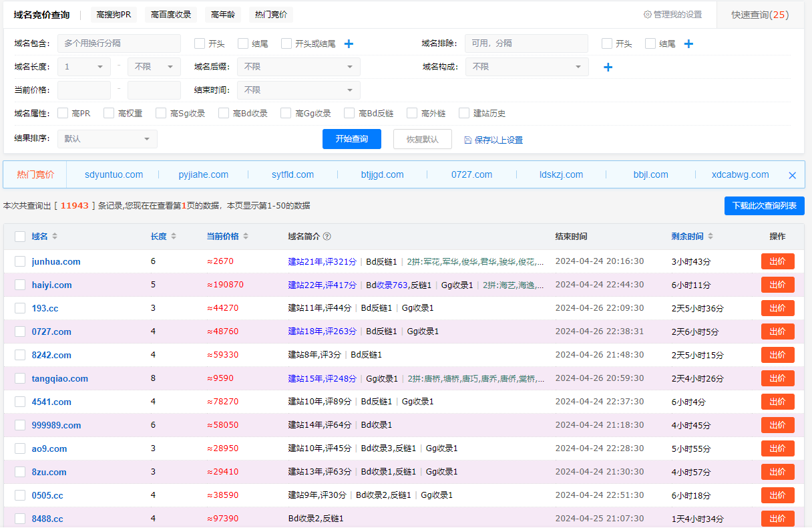The width and height of the screenshot is (812, 530).
Task: Click the 下载此次查询列表 button
Action: pyautogui.click(x=765, y=206)
